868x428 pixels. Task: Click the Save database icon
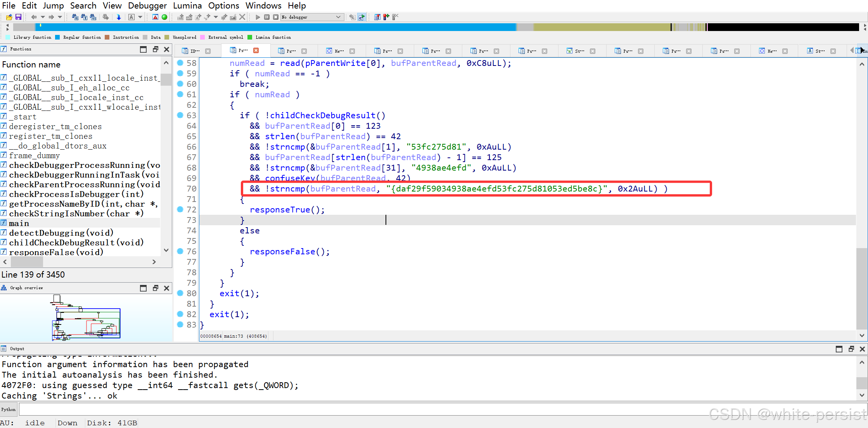tap(18, 17)
